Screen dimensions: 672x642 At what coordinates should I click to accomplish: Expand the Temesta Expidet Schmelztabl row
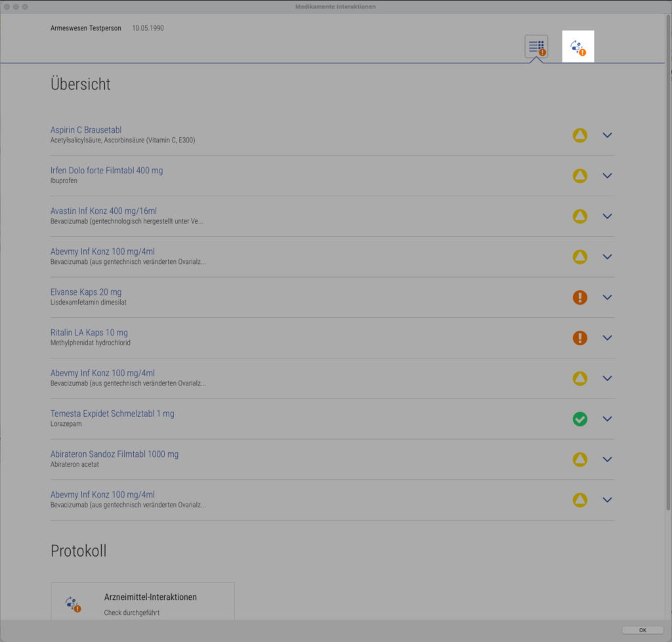[607, 419]
